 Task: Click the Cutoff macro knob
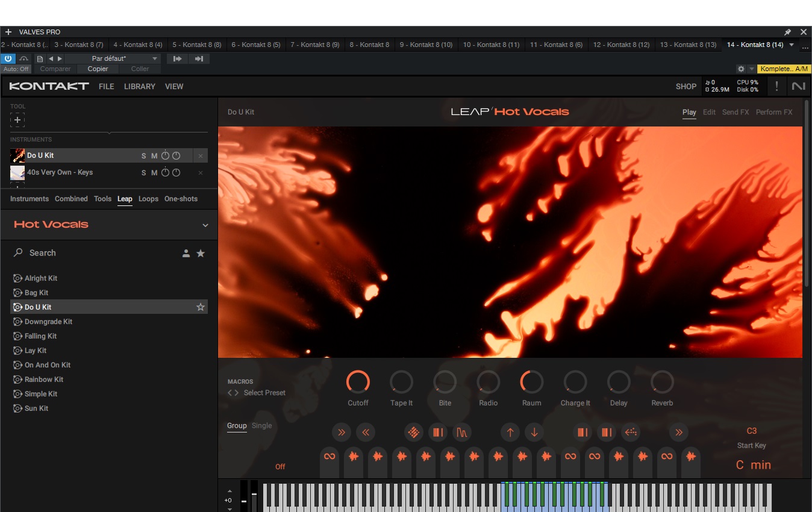pyautogui.click(x=358, y=382)
